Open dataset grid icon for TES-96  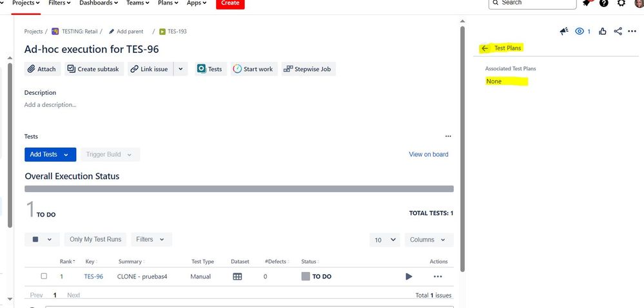[x=237, y=277]
